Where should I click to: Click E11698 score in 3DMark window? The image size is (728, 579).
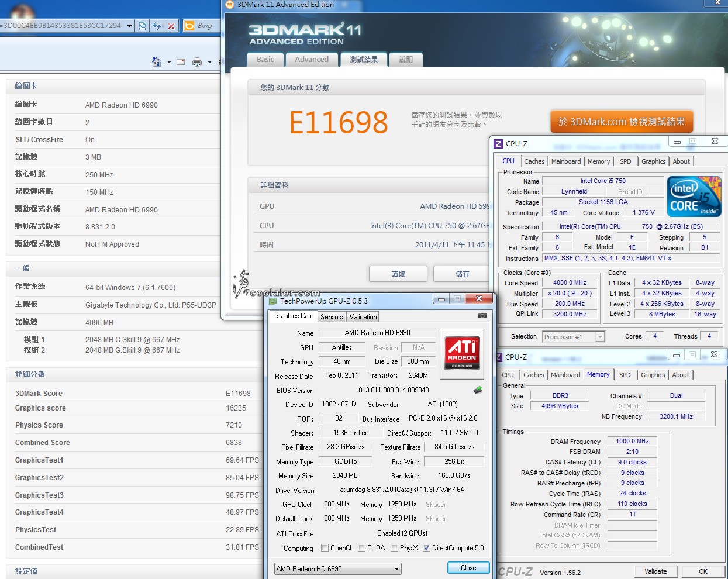pyautogui.click(x=339, y=123)
